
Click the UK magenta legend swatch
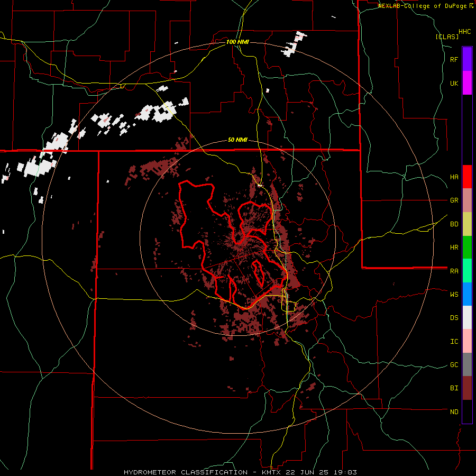pos(467,83)
